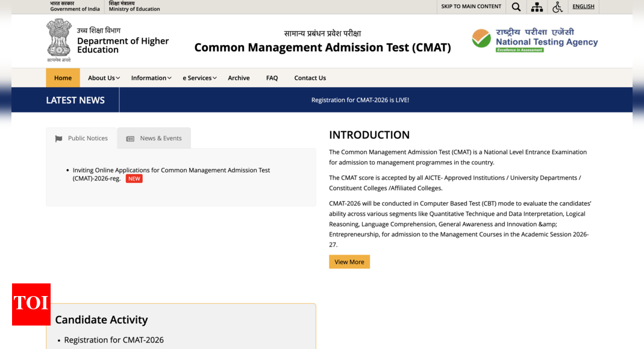
Task: Open the Archive menu item
Action: pyautogui.click(x=239, y=78)
